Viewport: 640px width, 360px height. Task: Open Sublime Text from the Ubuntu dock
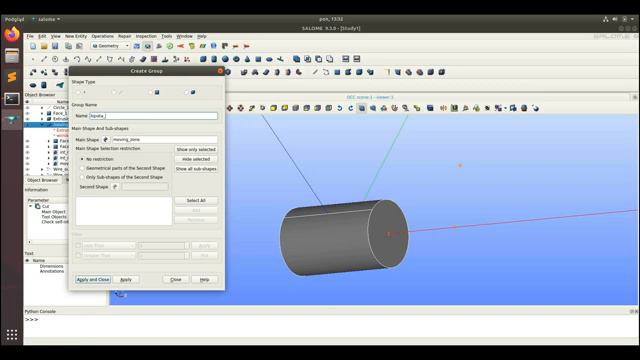12,77
